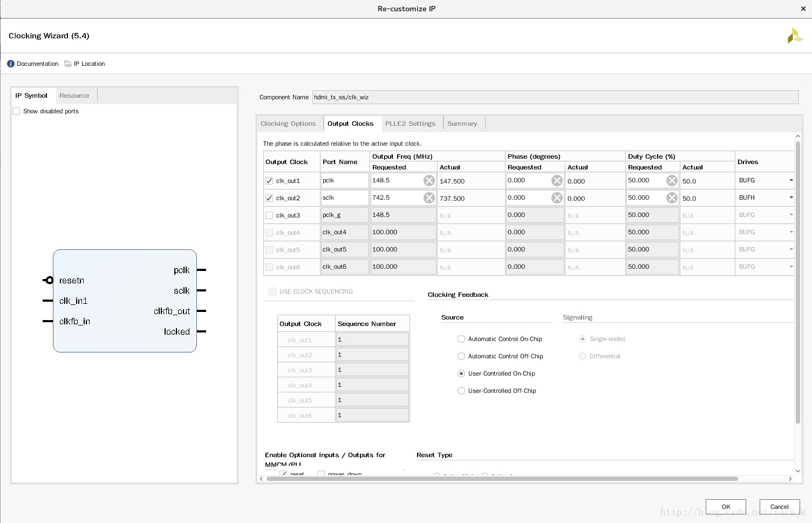Click clk_out1 requested phase field
812x523 pixels.
(528, 180)
